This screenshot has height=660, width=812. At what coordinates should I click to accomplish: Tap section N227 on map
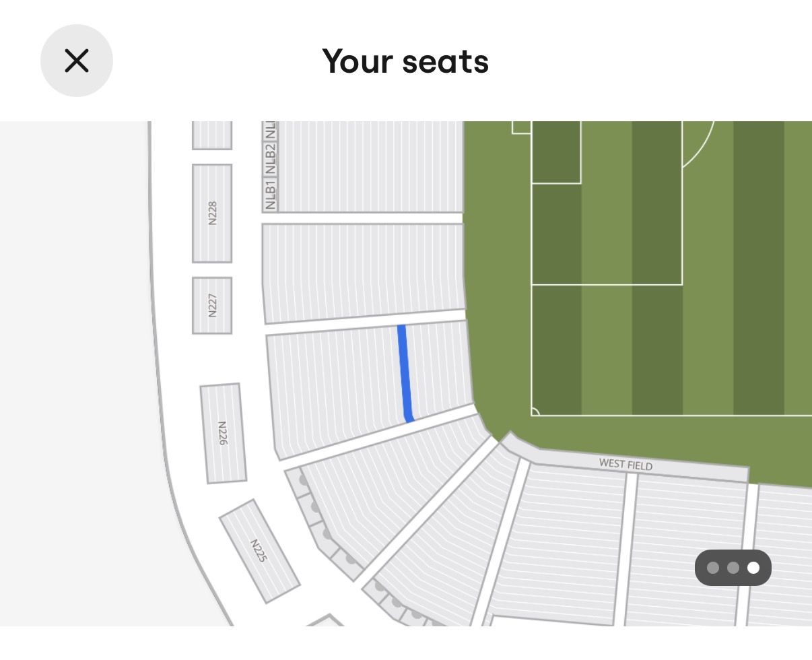pos(212,305)
